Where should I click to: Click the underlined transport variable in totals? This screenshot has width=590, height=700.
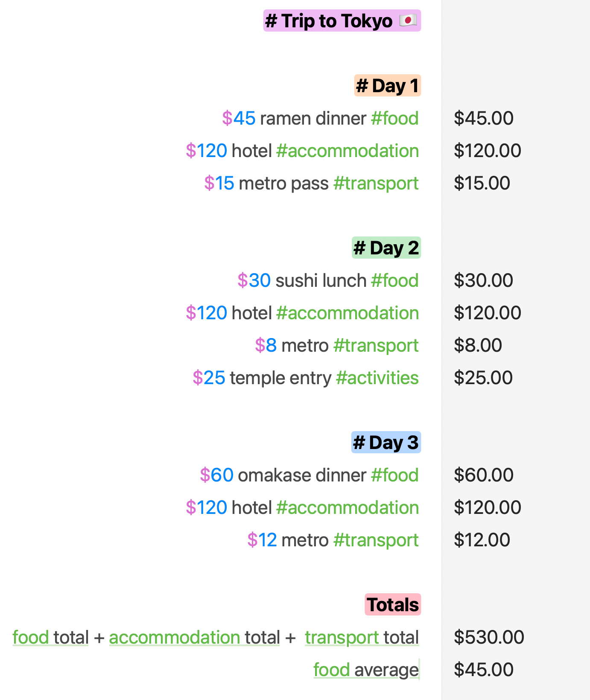pos(342,637)
